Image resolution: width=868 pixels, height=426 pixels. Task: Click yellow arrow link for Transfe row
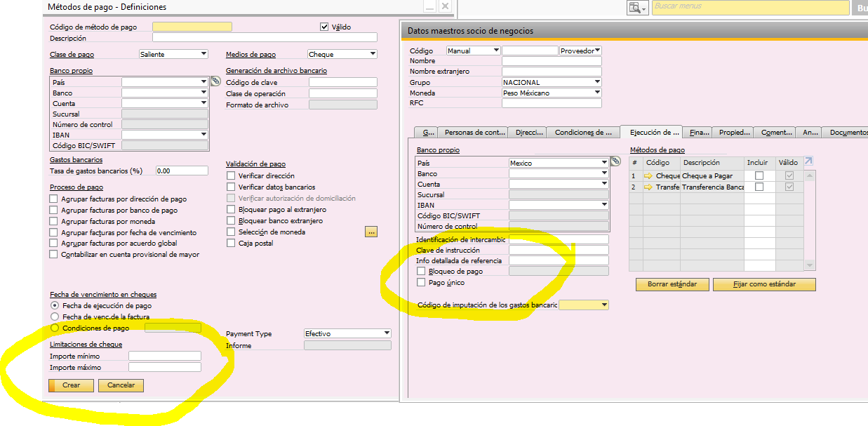[x=648, y=187]
